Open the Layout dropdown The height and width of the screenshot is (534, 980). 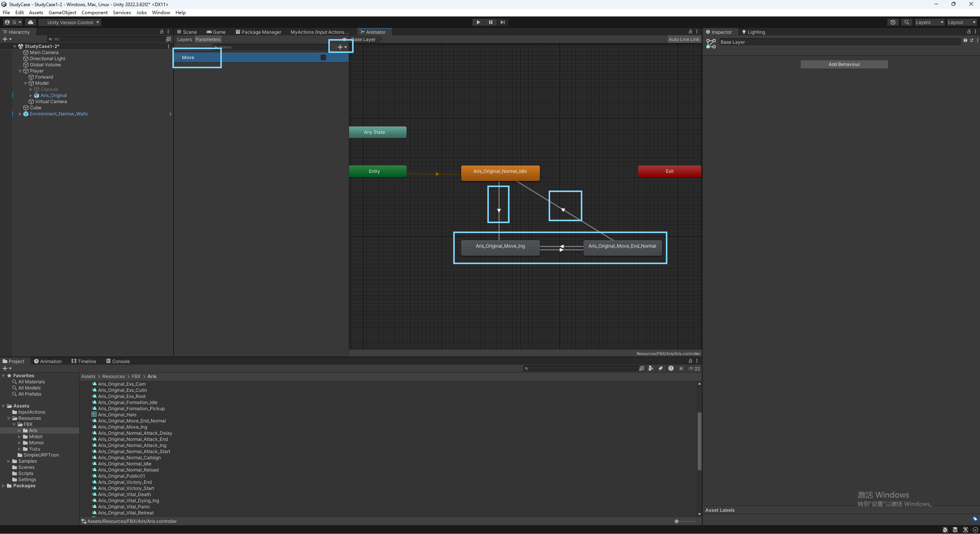tap(962, 22)
